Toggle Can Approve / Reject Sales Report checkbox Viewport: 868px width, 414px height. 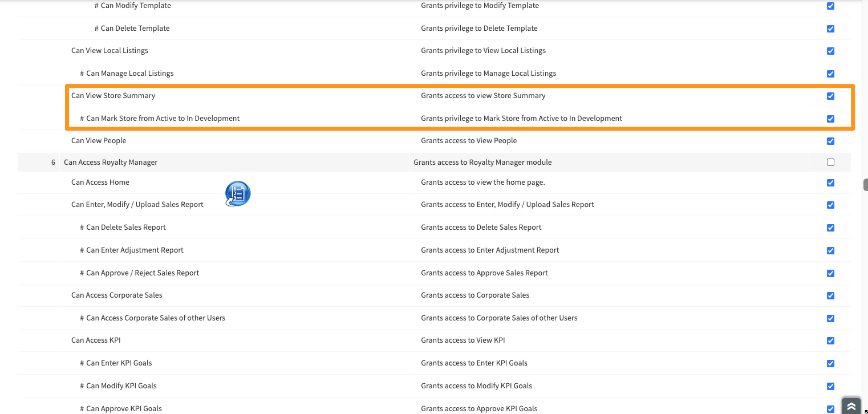click(x=830, y=273)
